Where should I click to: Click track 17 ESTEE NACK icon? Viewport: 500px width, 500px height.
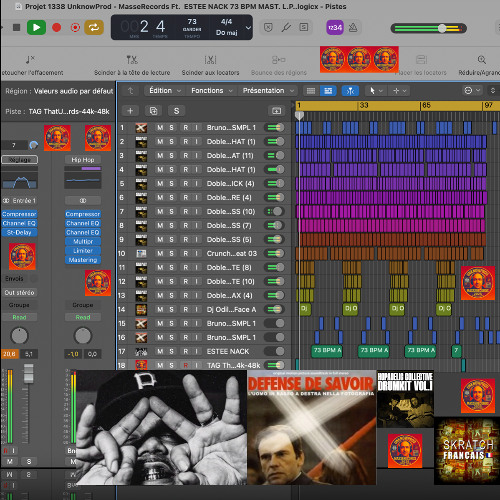click(141, 351)
